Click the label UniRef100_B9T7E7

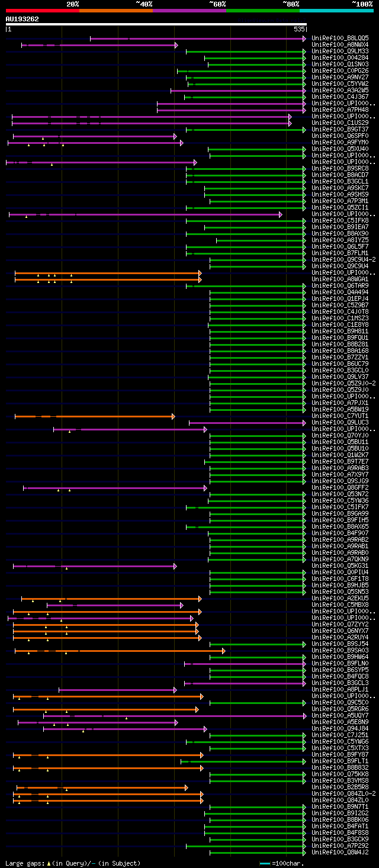[340, 462]
